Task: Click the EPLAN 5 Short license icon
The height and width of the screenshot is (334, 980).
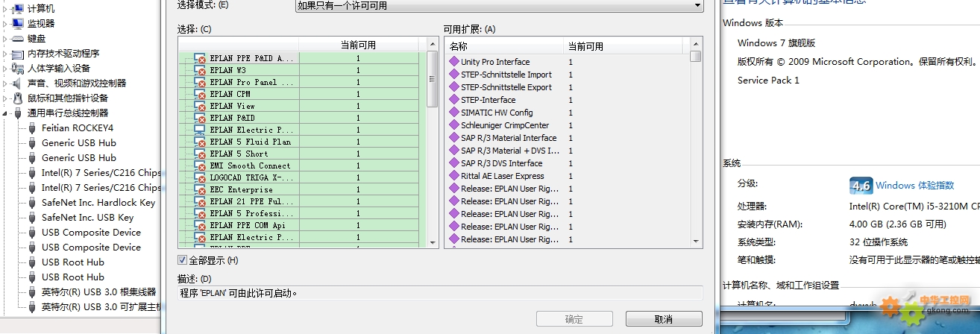Action: tap(200, 154)
